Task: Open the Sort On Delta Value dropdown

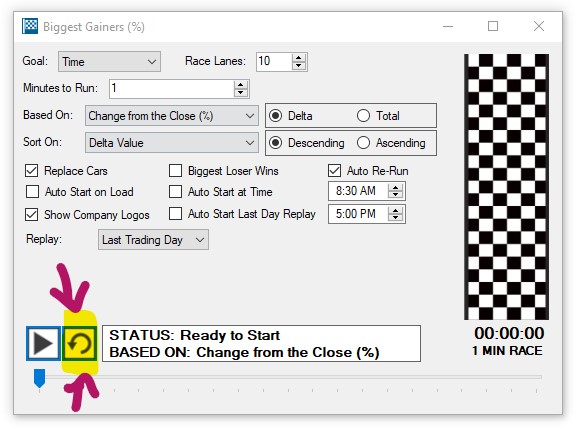Action: click(172, 143)
